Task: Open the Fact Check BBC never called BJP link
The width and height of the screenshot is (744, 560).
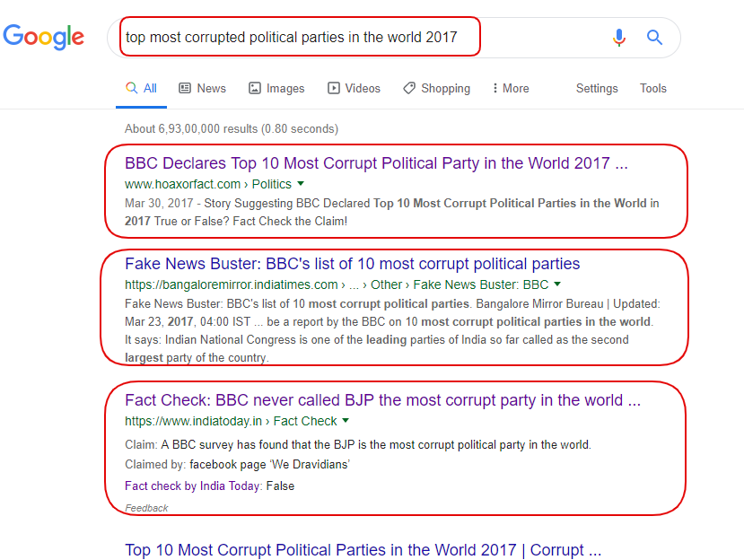Action: click(x=383, y=400)
